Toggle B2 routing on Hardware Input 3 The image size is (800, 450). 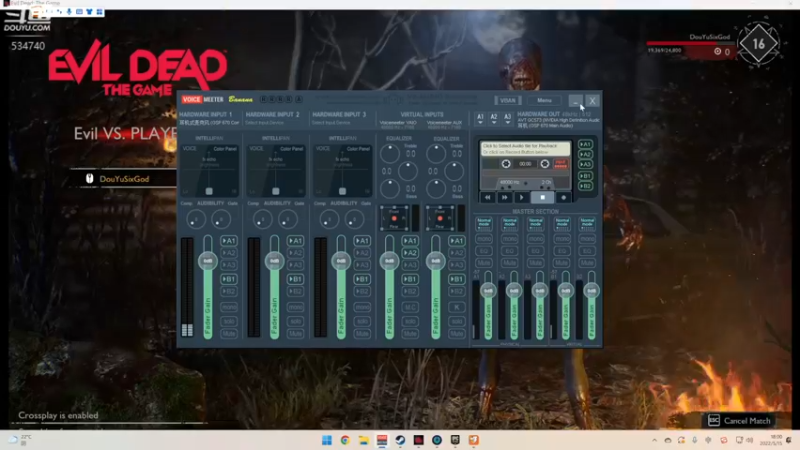[x=362, y=291]
